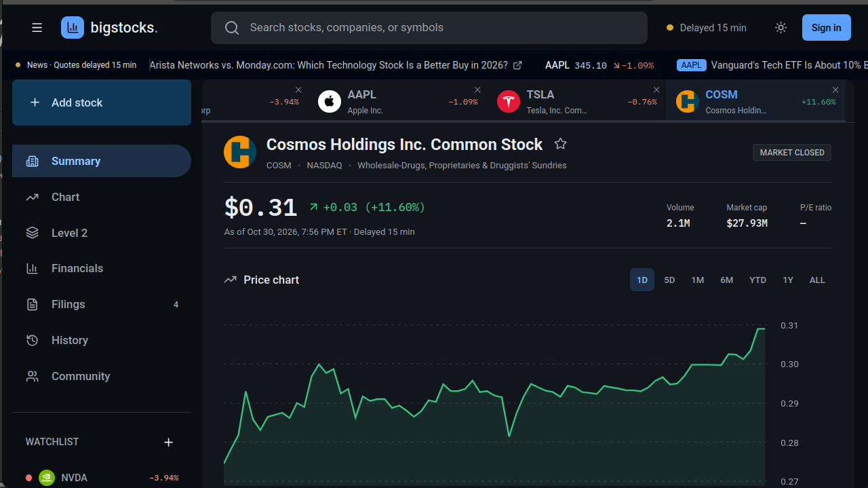Close the COSM tab
The height and width of the screenshot is (488, 868).
(835, 90)
